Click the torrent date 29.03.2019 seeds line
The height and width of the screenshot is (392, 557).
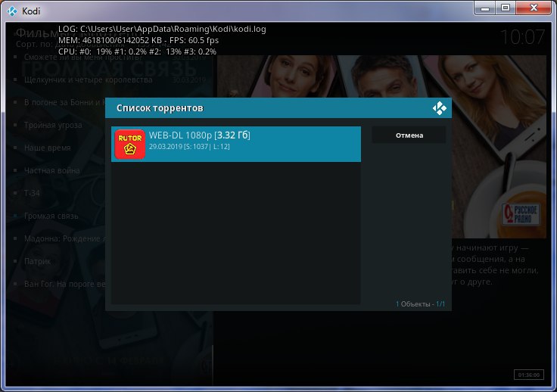(189, 146)
